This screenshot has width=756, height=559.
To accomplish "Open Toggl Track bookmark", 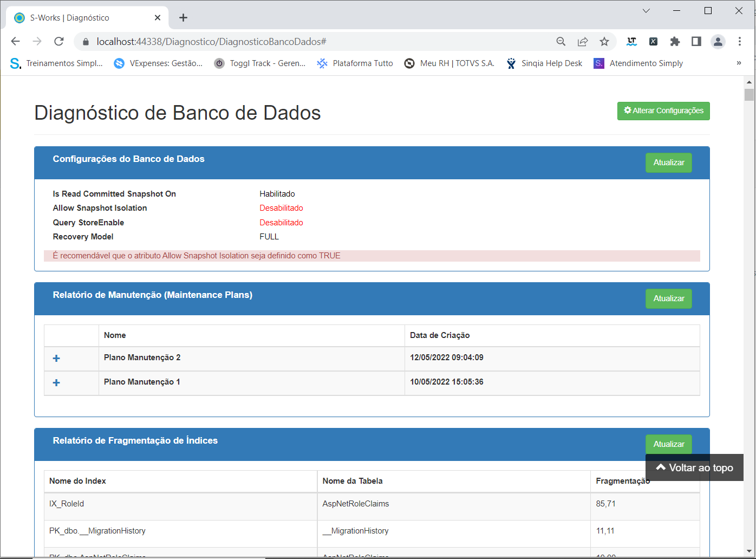I will click(x=260, y=63).
